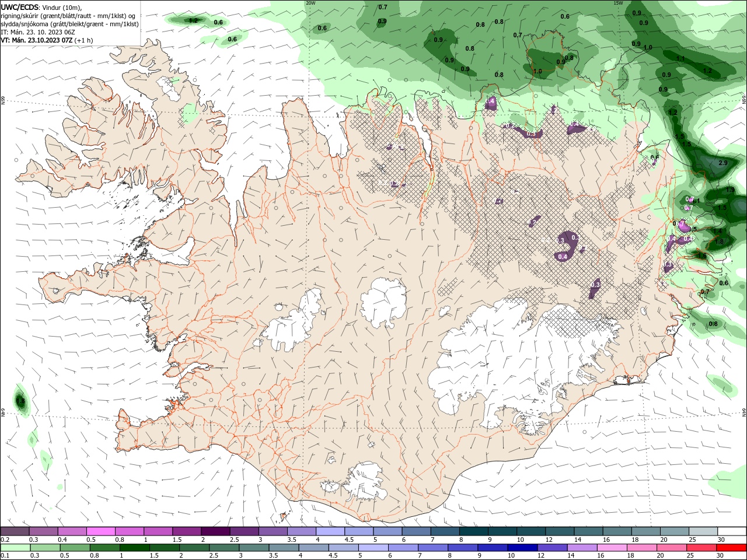Click the periwinkle 4 snow legend swatch

(330, 531)
